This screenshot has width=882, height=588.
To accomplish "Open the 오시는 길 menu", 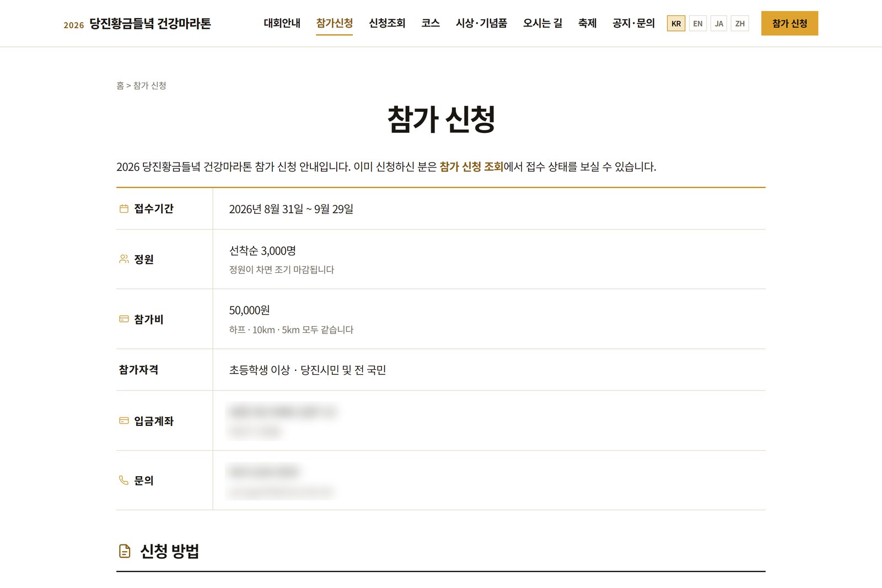I will [542, 23].
